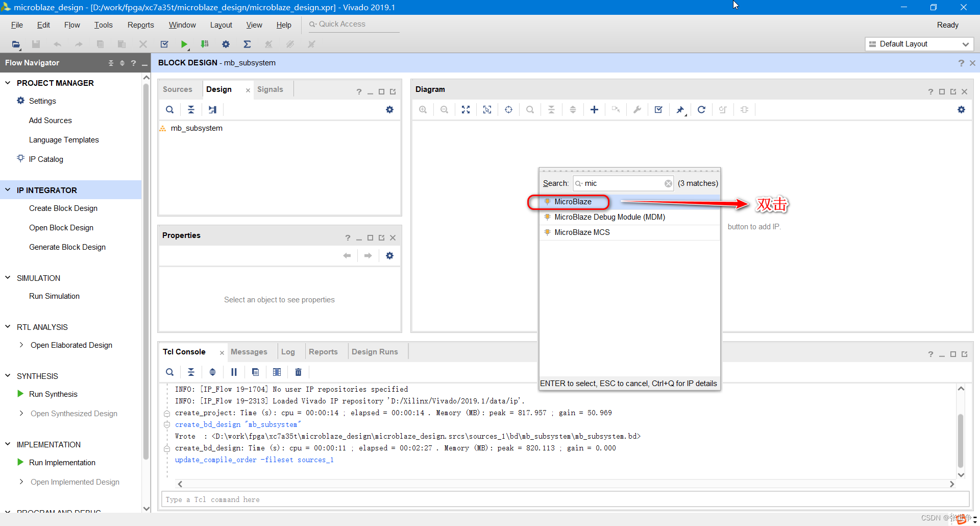The width and height of the screenshot is (980, 526).
Task: Click Collapse All icon in Design panel
Action: pyautogui.click(x=191, y=110)
